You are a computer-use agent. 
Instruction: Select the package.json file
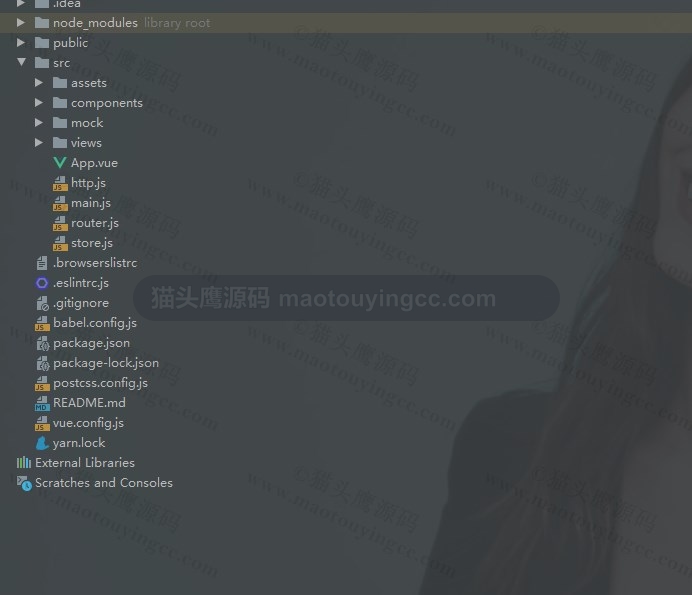click(x=91, y=343)
